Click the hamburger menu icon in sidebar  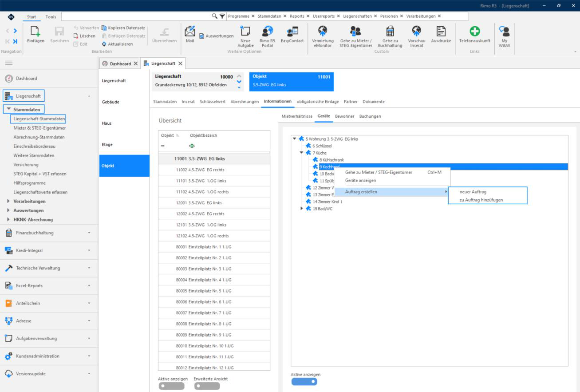tap(8, 63)
